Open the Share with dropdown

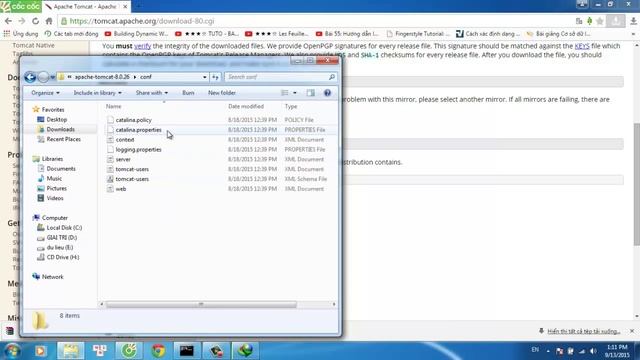click(151, 93)
